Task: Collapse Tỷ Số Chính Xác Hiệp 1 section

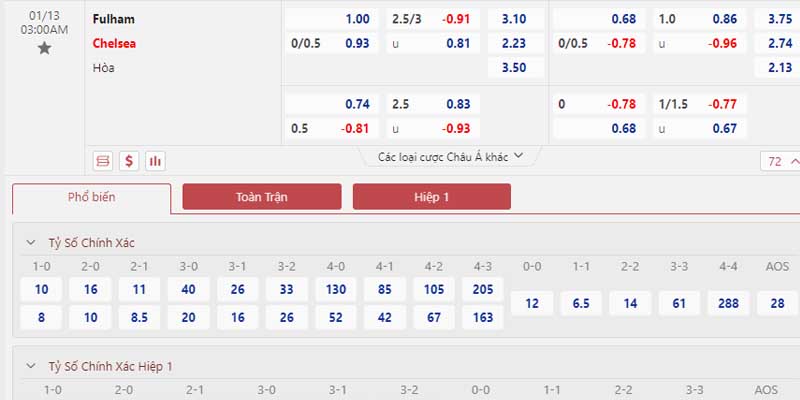Action: [31, 366]
